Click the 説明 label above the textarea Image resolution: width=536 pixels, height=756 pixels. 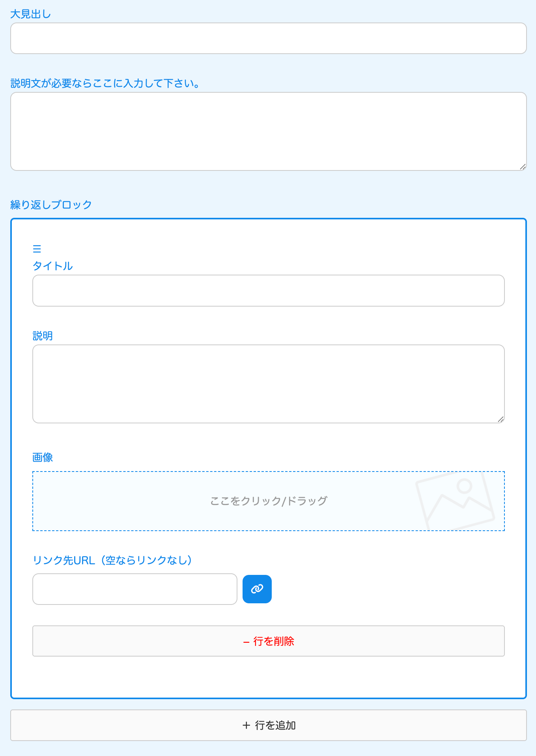click(x=43, y=336)
